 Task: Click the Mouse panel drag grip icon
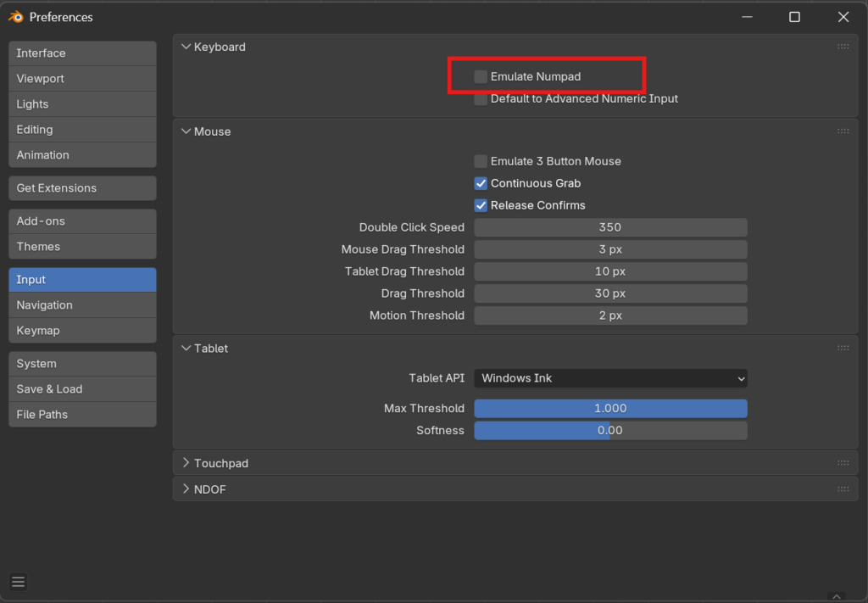(843, 131)
